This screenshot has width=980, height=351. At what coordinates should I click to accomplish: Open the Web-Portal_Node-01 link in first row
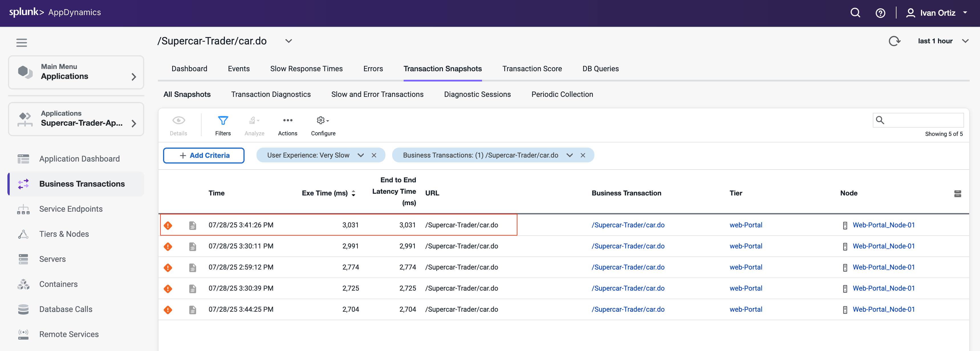[x=883, y=225]
